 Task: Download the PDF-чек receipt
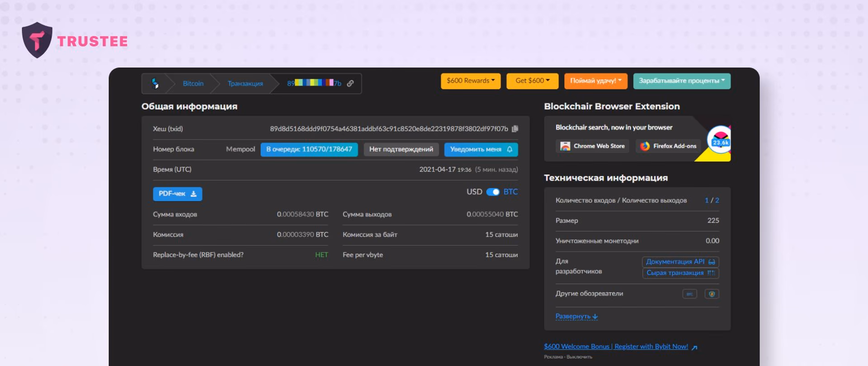[178, 194]
